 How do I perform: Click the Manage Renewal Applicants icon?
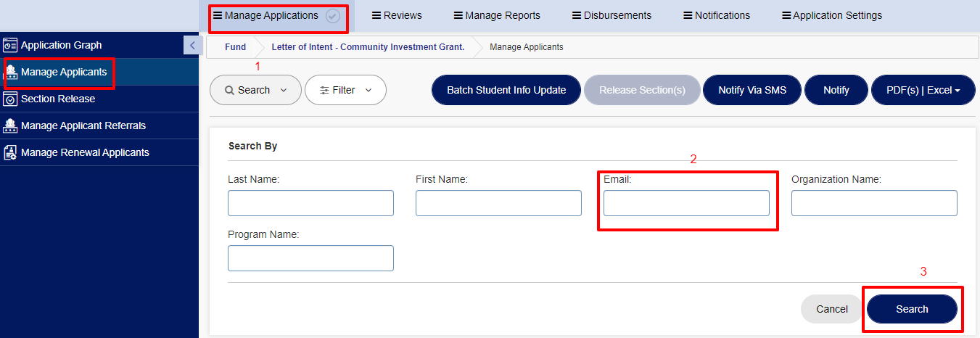[10, 152]
